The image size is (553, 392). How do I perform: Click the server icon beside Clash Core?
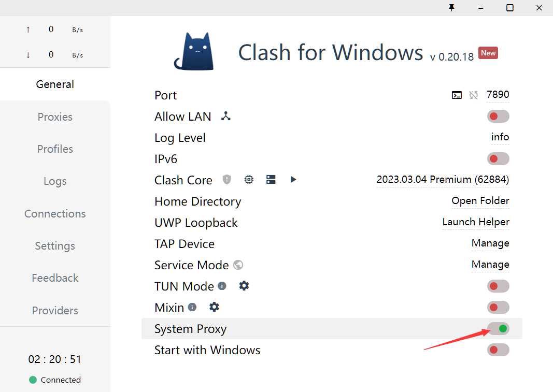coord(271,179)
